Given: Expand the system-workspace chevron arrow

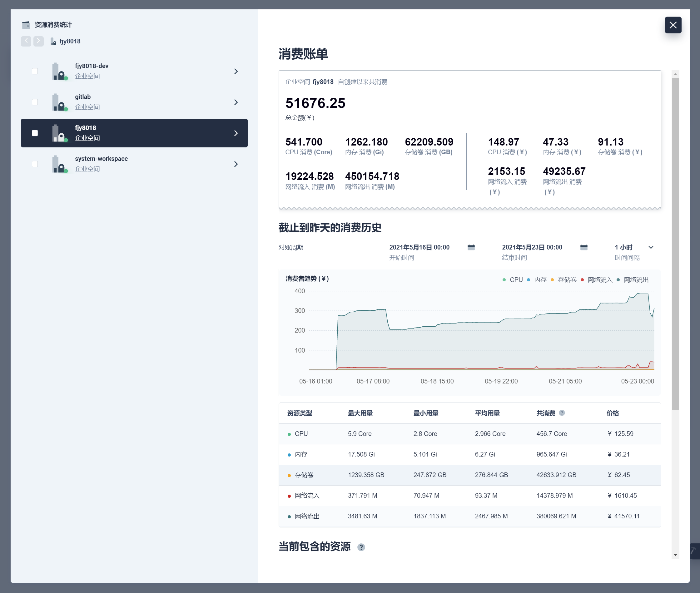Looking at the screenshot, I should (236, 164).
